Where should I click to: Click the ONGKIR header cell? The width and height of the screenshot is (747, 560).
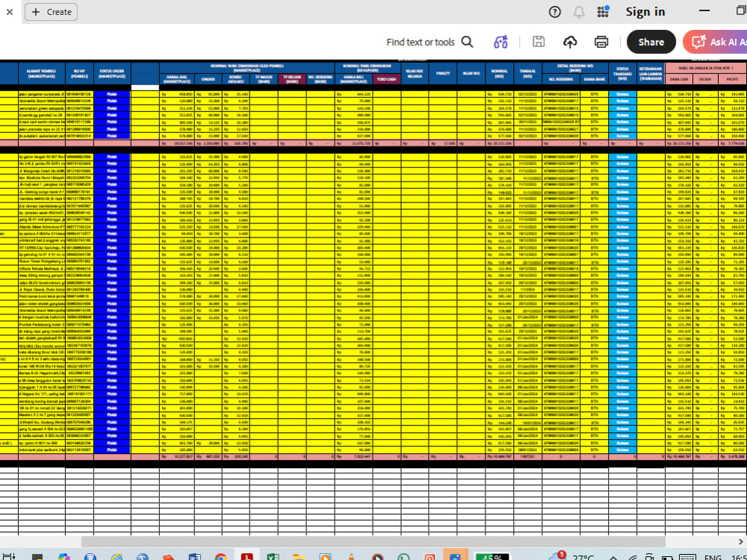(208, 80)
